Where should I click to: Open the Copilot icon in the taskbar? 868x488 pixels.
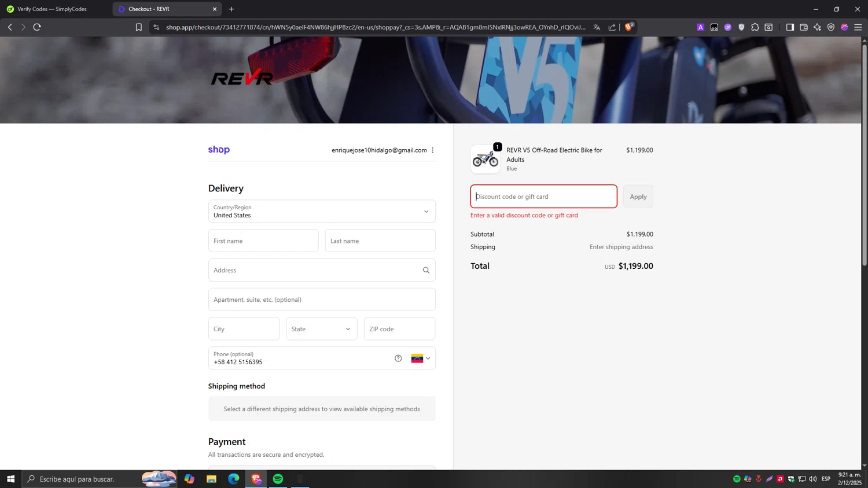189,479
